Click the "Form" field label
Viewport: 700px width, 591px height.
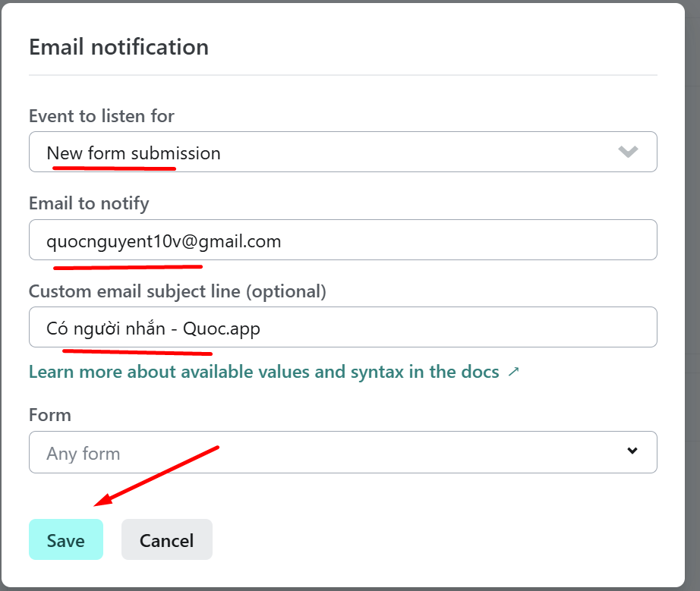pos(50,415)
